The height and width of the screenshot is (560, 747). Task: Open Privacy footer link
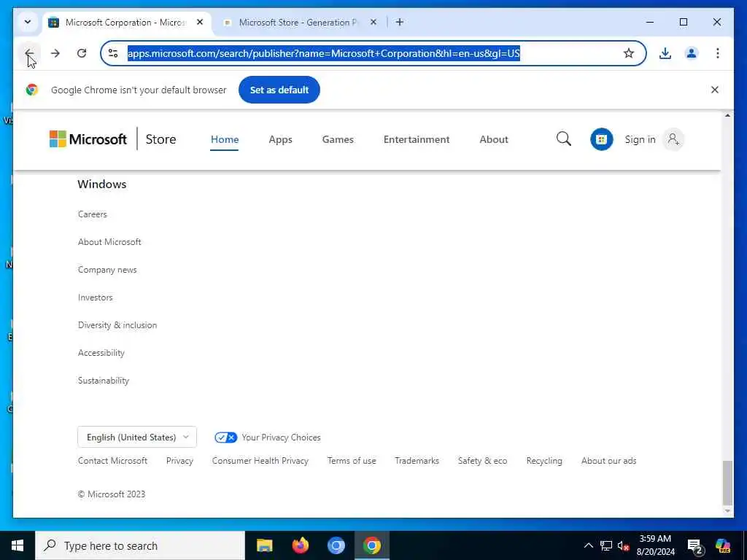tap(179, 461)
